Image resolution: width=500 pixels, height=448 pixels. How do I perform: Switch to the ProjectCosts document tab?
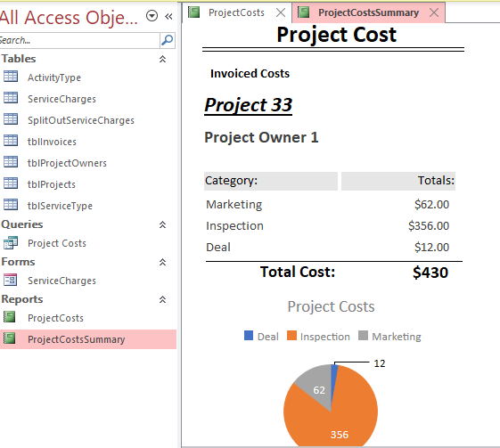[x=236, y=12]
